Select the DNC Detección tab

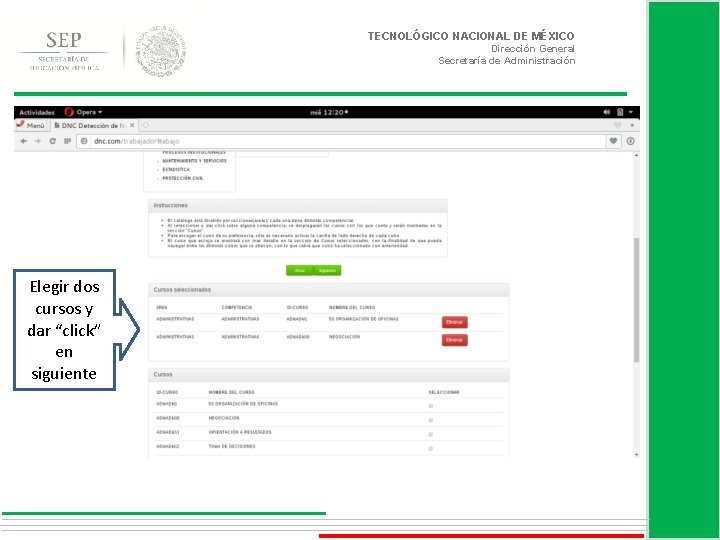(x=95, y=125)
